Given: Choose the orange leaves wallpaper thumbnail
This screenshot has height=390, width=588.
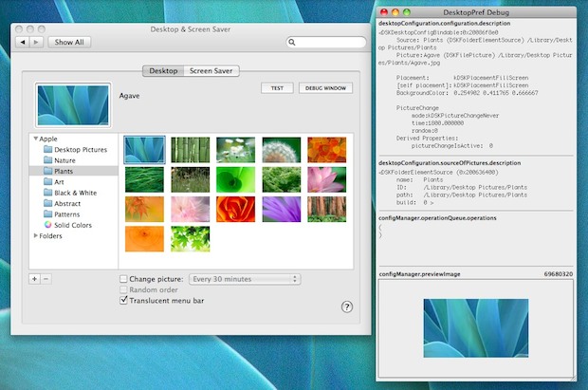Looking at the screenshot, I should point(327,150).
